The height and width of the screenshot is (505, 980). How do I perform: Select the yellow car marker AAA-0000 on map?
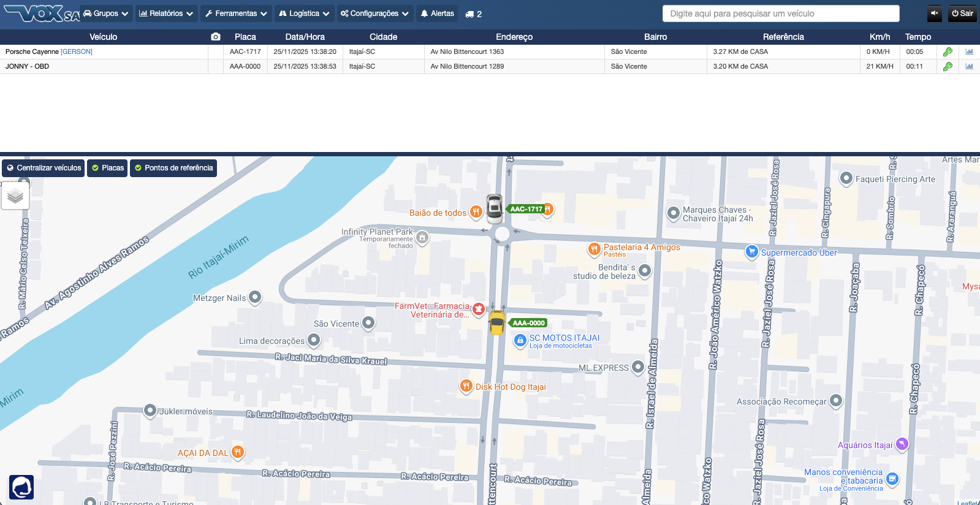pos(497,322)
